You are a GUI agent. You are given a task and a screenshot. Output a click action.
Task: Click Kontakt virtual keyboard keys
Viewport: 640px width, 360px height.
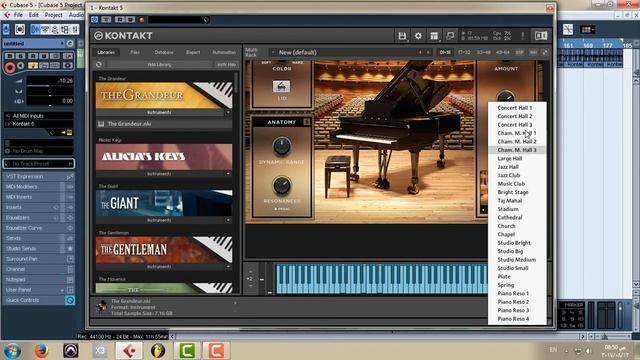[x=381, y=279]
